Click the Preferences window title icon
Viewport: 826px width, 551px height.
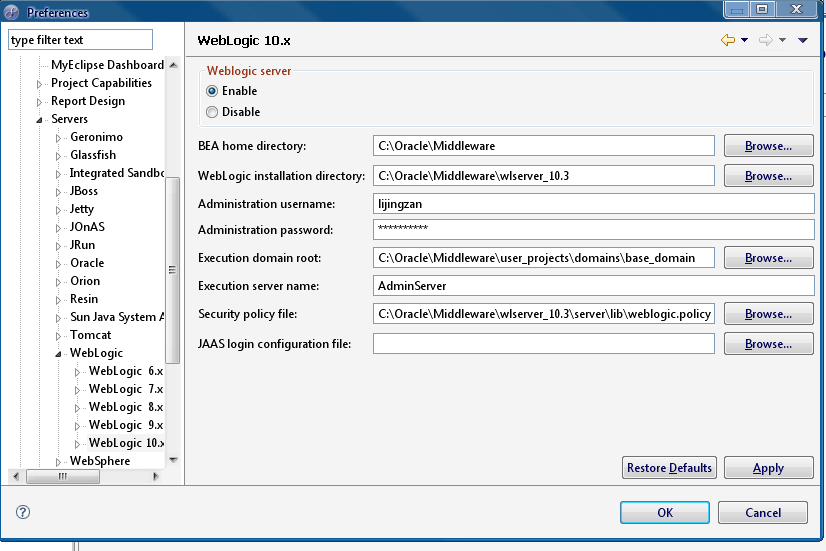(12, 12)
